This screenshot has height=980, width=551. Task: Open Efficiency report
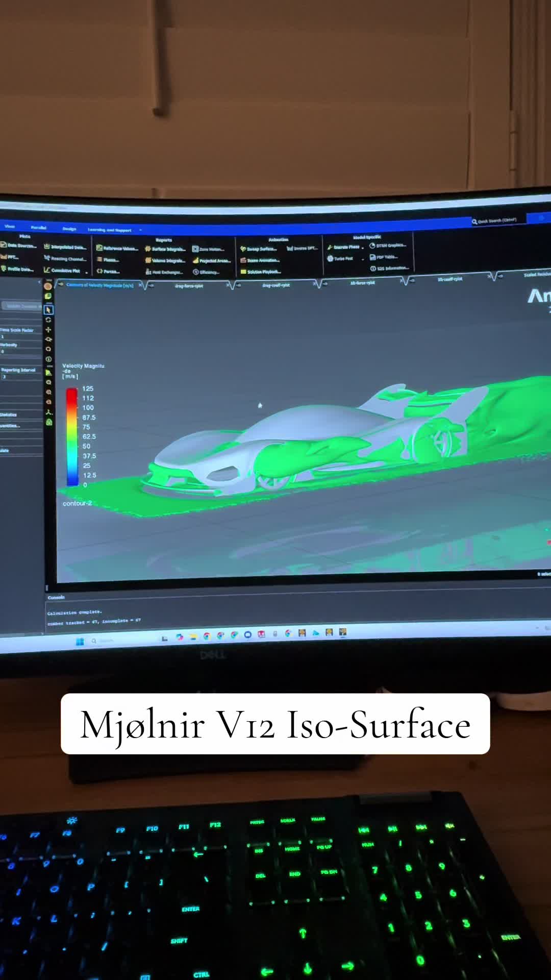(206, 272)
